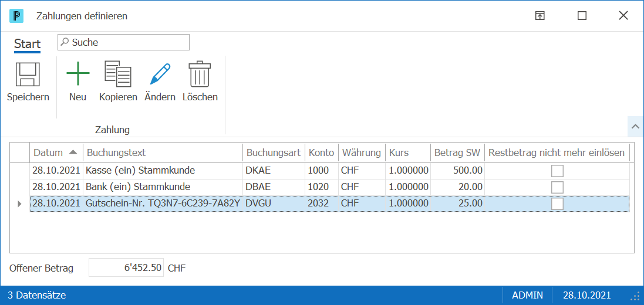Image resolution: width=644 pixels, height=305 pixels.
Task: Click Restbetrag nicht mehr einlösen header
Action: pyautogui.click(x=557, y=152)
